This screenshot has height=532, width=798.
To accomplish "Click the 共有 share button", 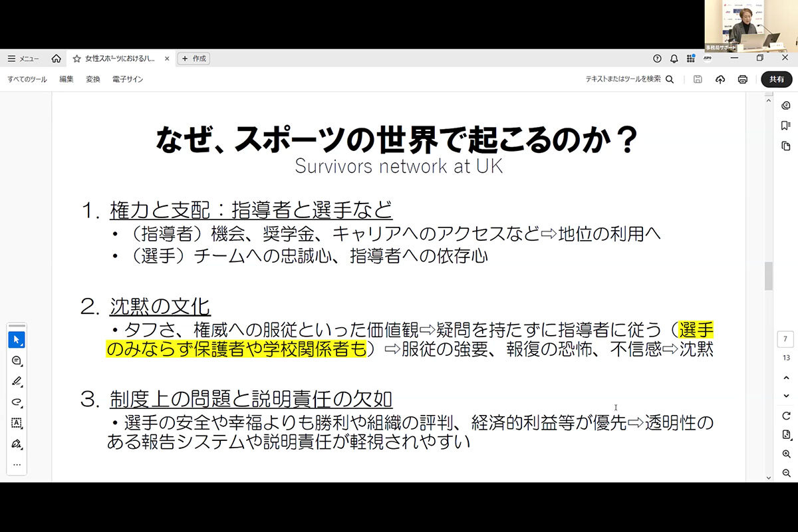I will [776, 79].
